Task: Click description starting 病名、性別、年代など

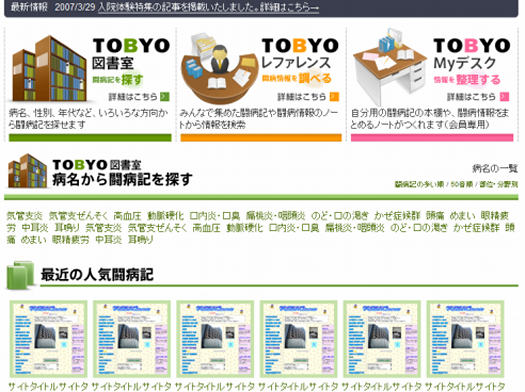Action: pyautogui.click(x=88, y=119)
